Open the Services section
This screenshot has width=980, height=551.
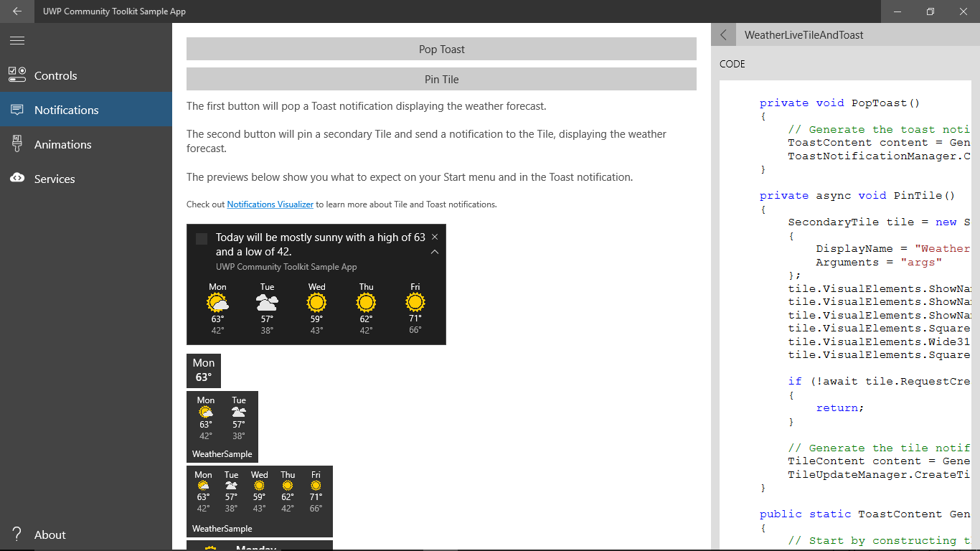(x=55, y=178)
